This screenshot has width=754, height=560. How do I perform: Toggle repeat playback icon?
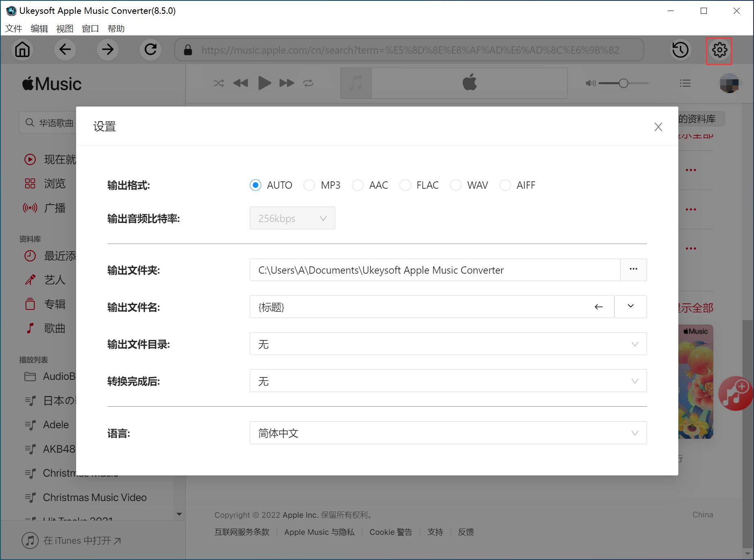tap(308, 83)
